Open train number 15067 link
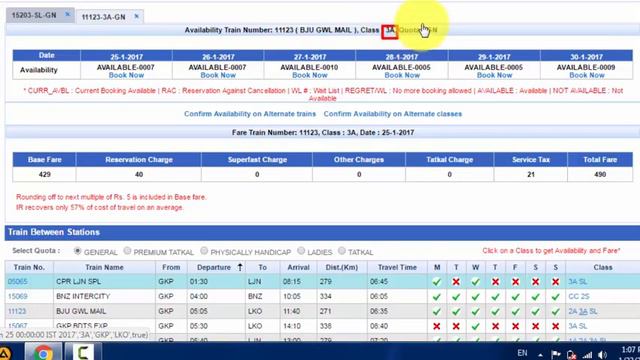This screenshot has height=360, width=640. (x=18, y=326)
